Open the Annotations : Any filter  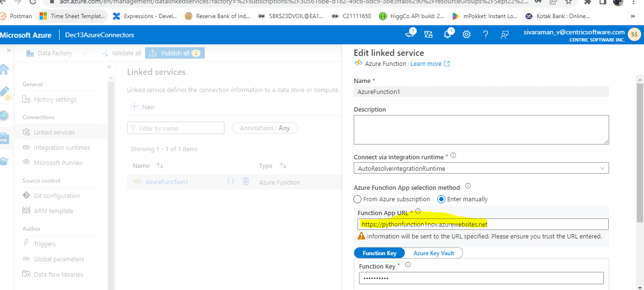tap(264, 127)
